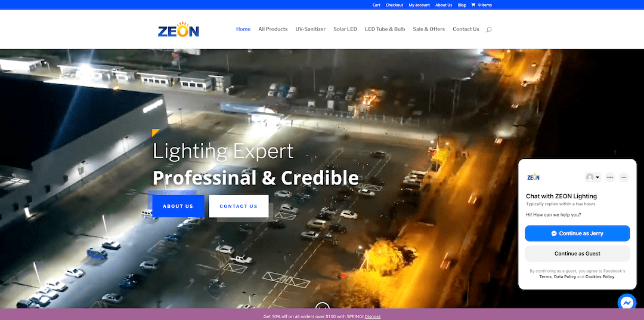644x320 pixels.
Task: Click Continue as Guest button
Action: tap(577, 253)
